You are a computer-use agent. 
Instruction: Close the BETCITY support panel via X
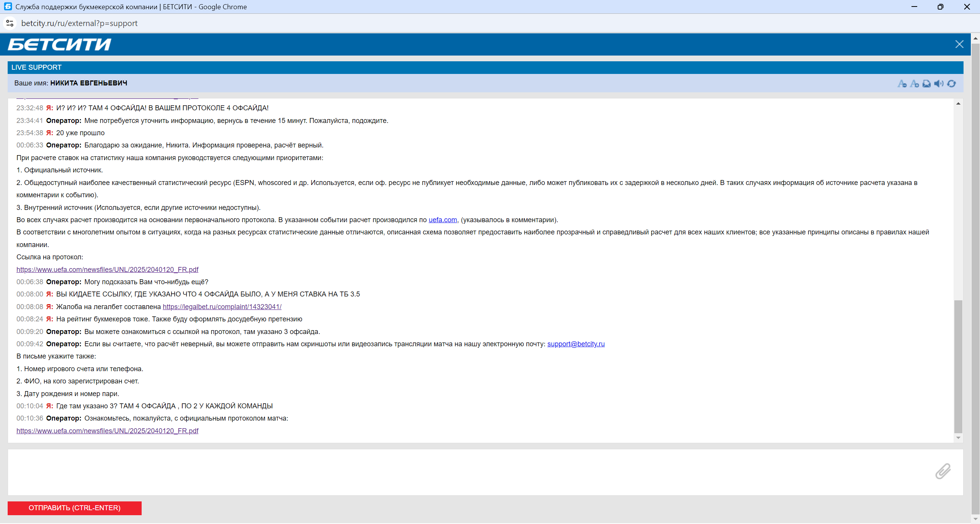click(959, 44)
